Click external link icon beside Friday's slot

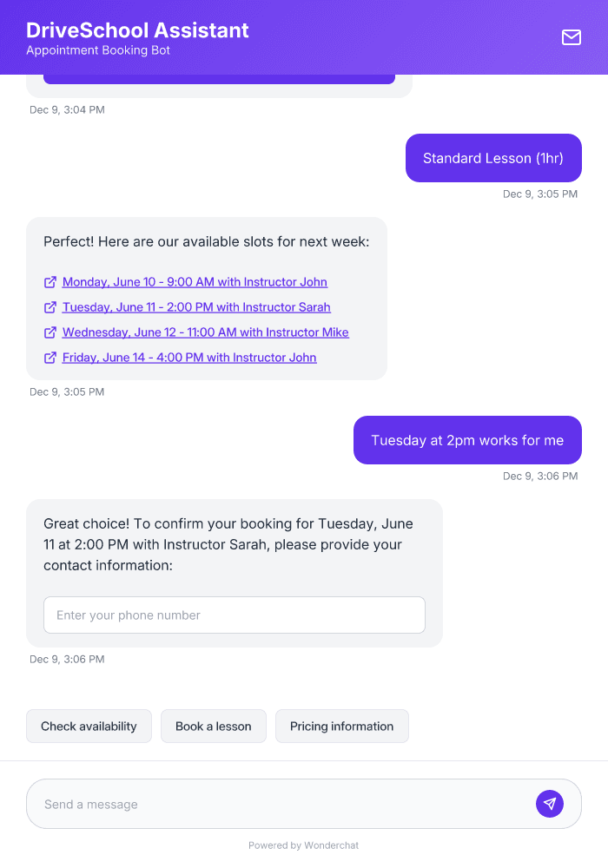point(50,357)
